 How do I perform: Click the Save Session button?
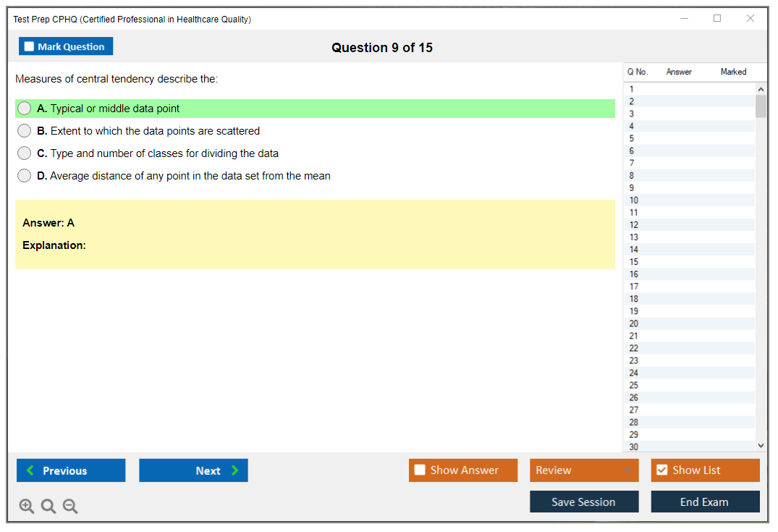point(583,502)
